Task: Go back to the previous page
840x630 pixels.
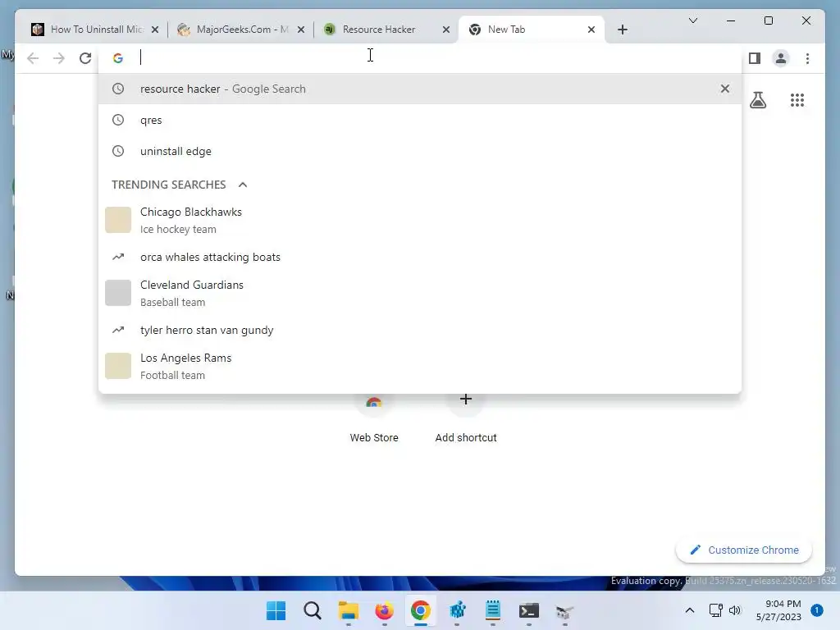Action: [33, 58]
